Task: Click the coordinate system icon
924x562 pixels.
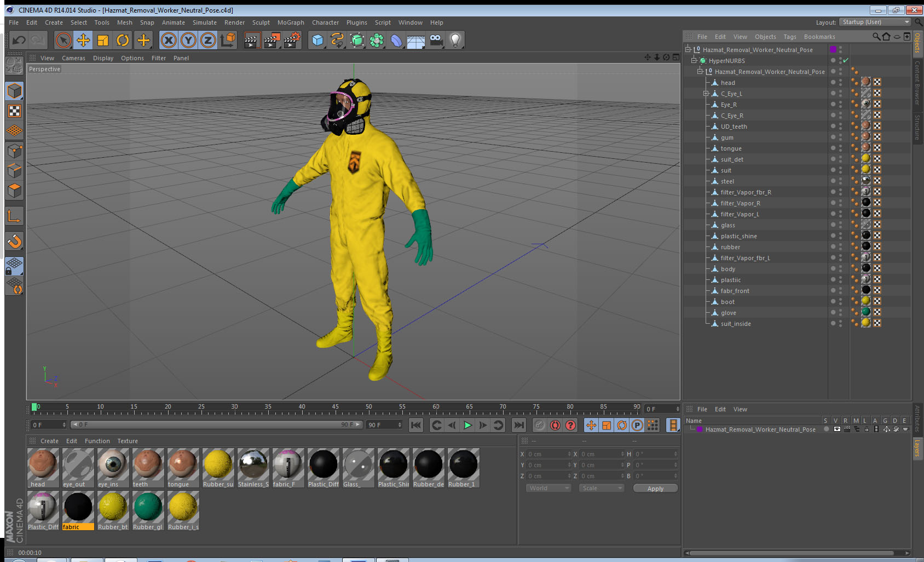Action: (228, 40)
